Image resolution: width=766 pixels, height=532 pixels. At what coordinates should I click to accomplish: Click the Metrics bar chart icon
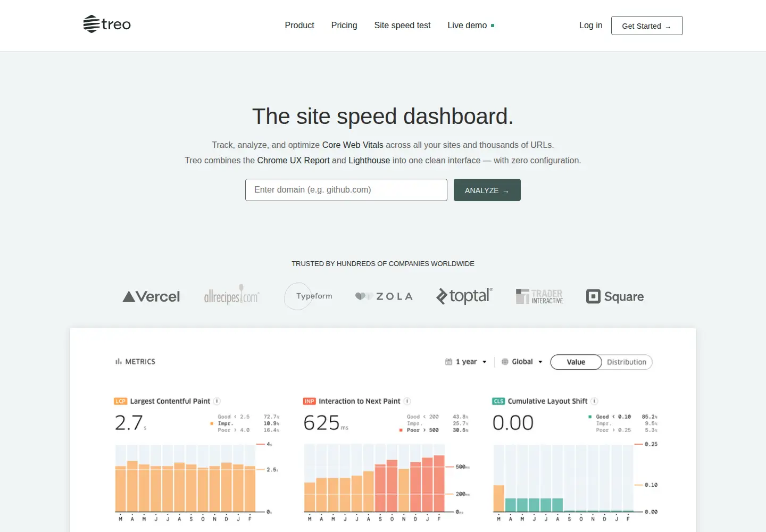[x=119, y=362]
